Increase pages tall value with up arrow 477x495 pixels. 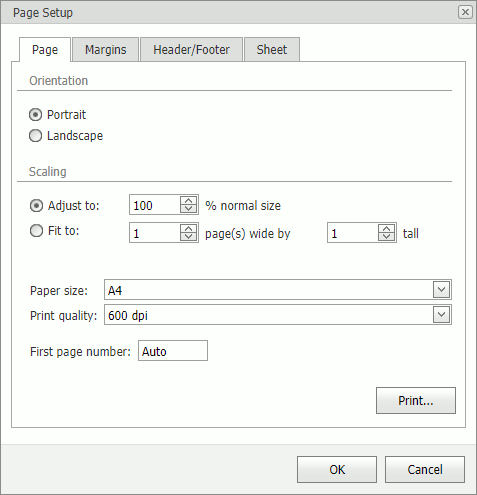click(x=386, y=229)
